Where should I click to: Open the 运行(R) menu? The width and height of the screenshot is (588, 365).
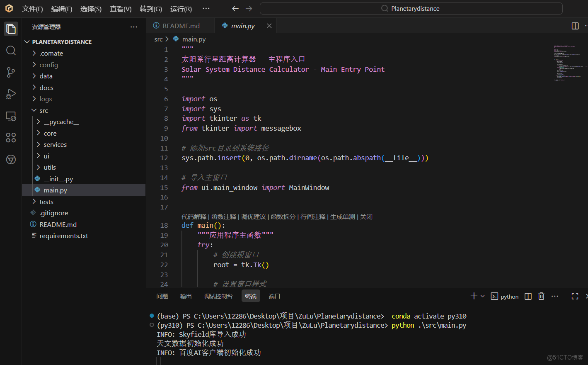[x=181, y=9]
